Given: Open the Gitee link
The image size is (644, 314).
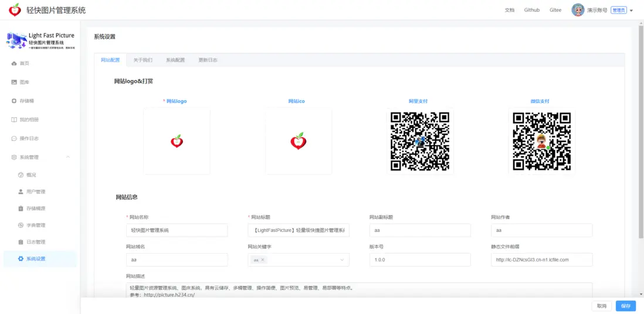Looking at the screenshot, I should [x=555, y=11].
